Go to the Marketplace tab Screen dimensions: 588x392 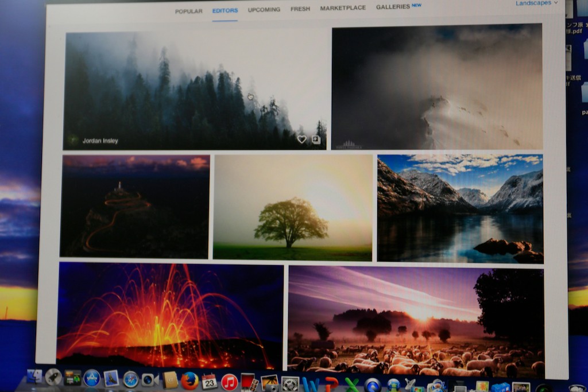[x=343, y=8]
